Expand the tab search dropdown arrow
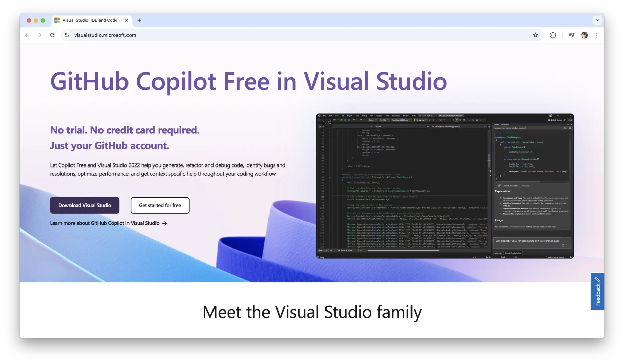The height and width of the screenshot is (364, 624). coord(597,20)
